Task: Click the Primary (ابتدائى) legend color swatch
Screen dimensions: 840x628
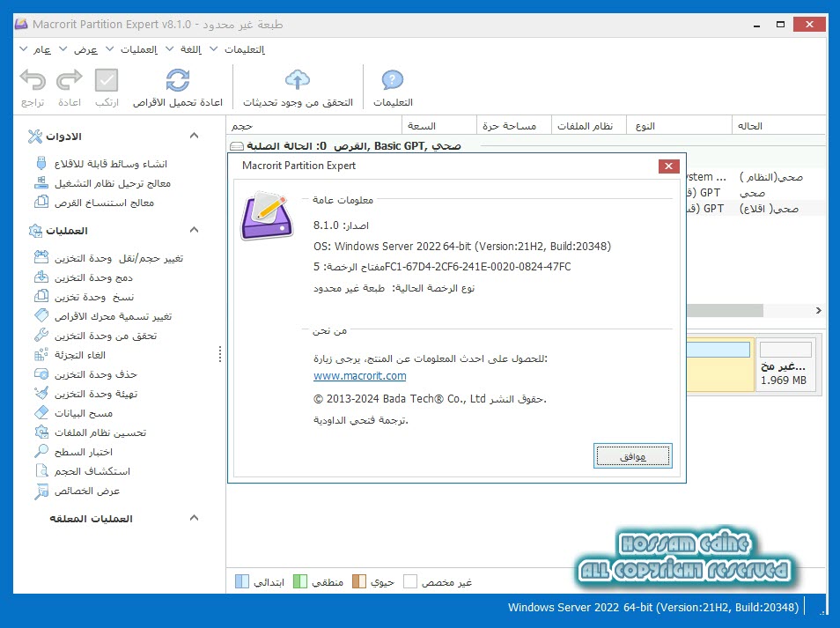Action: tap(241, 581)
